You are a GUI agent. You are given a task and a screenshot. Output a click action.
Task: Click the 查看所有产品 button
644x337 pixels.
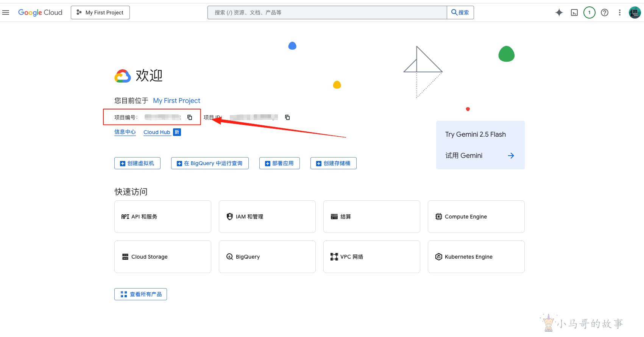[x=140, y=294]
